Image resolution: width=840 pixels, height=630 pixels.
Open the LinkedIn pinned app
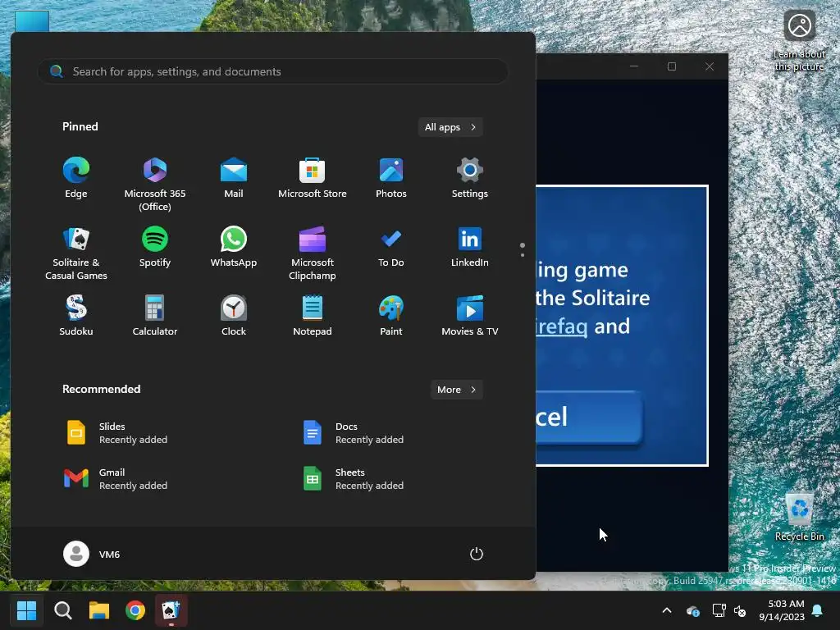click(470, 246)
